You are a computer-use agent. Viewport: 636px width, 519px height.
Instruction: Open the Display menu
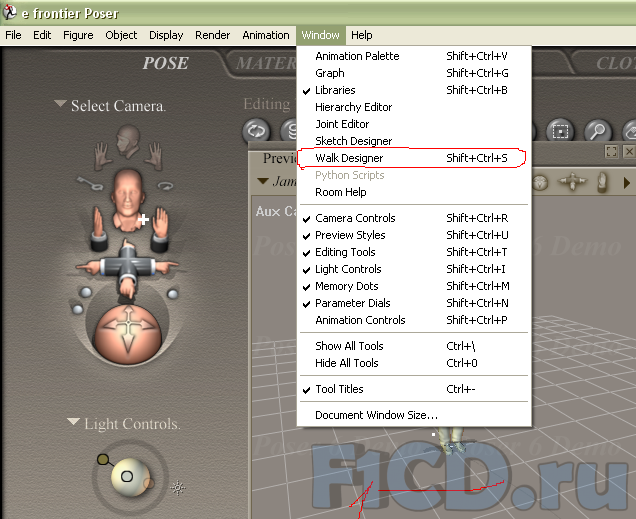pos(166,35)
